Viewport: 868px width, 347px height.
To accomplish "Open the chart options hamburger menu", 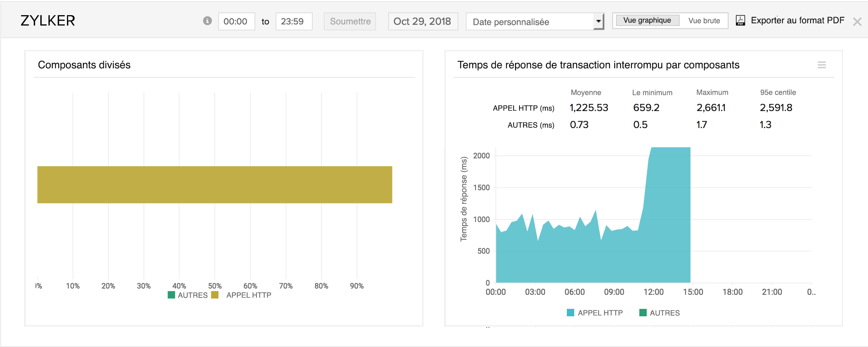I will coord(822,64).
